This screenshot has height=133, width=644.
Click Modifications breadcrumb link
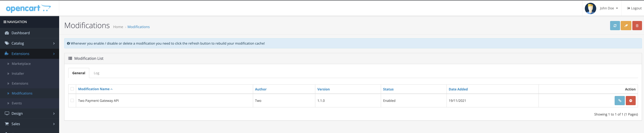(139, 27)
